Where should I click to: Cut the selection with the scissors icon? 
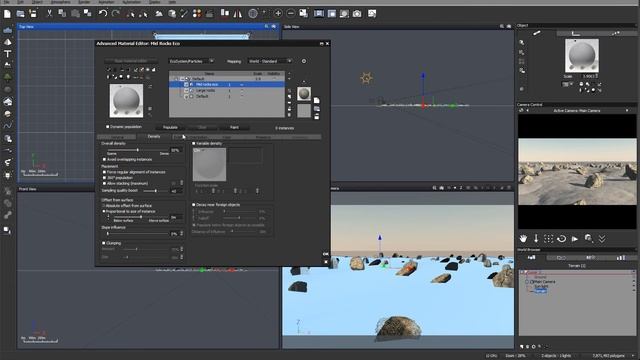[x=49, y=13]
